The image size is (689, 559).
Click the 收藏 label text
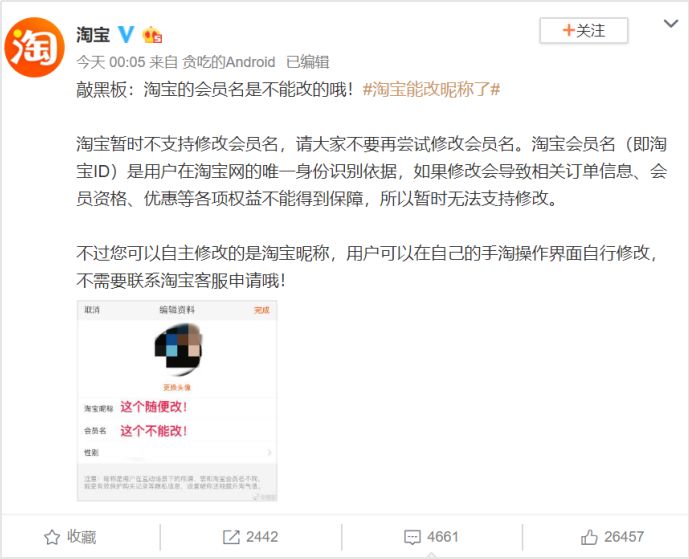(82, 537)
